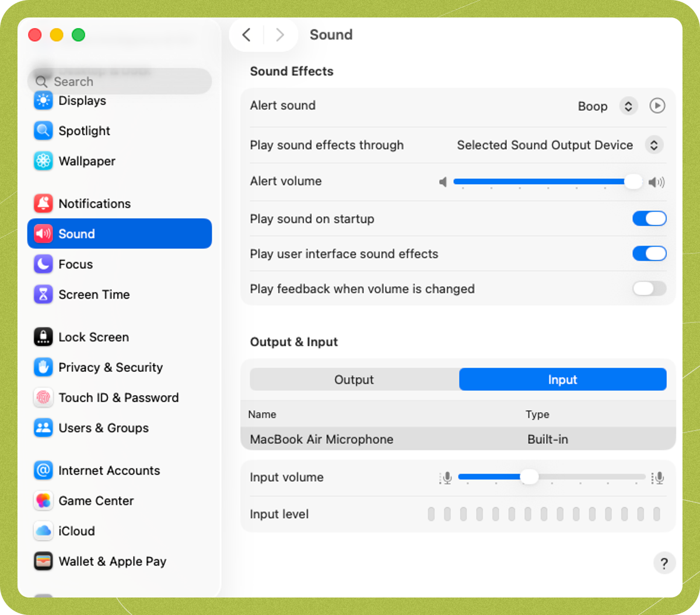Click the Output & Input heading
Image resolution: width=700 pixels, height=615 pixels.
294,342
